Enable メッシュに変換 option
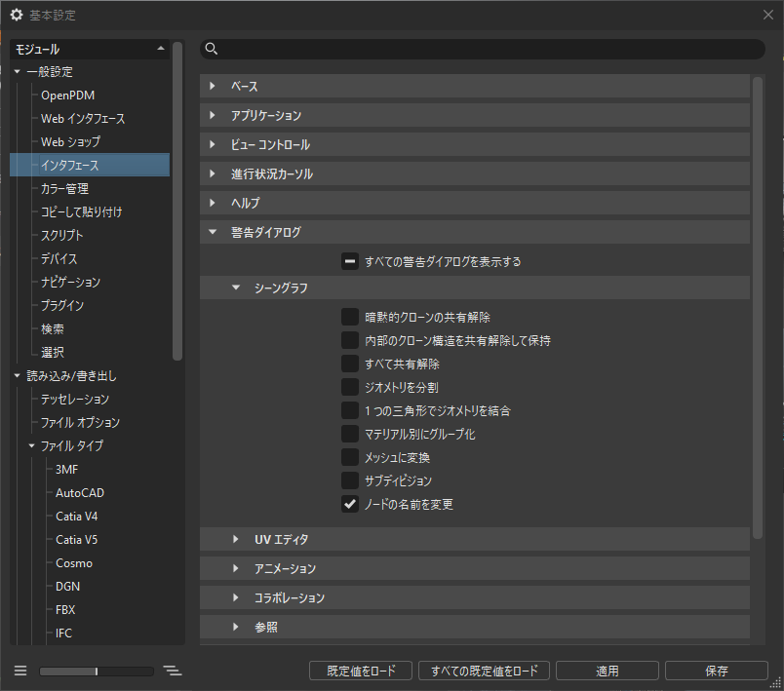The width and height of the screenshot is (784, 691). tap(349, 456)
